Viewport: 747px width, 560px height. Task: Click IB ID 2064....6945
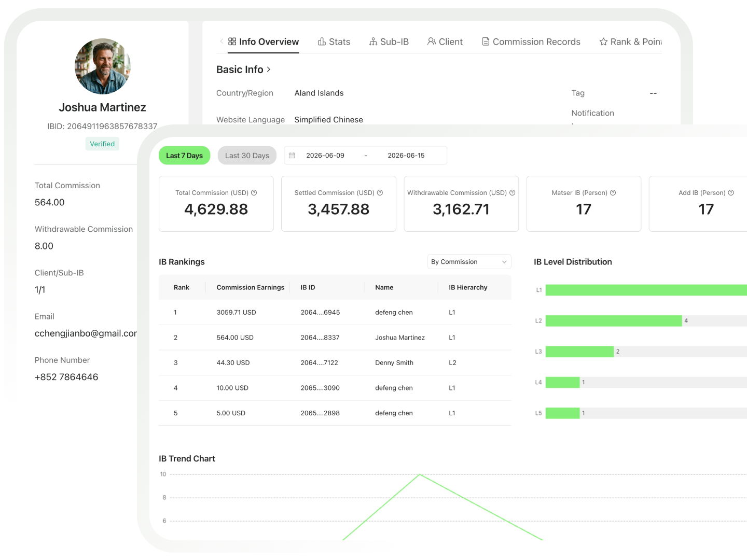[320, 312]
